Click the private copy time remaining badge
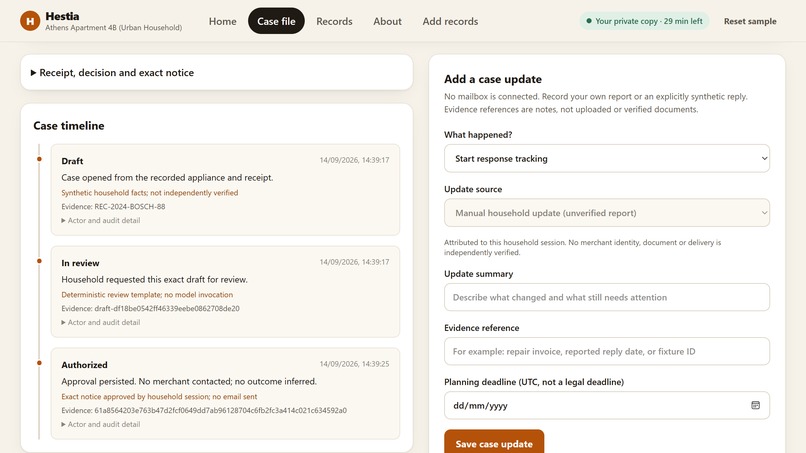The image size is (806, 453). coord(644,21)
